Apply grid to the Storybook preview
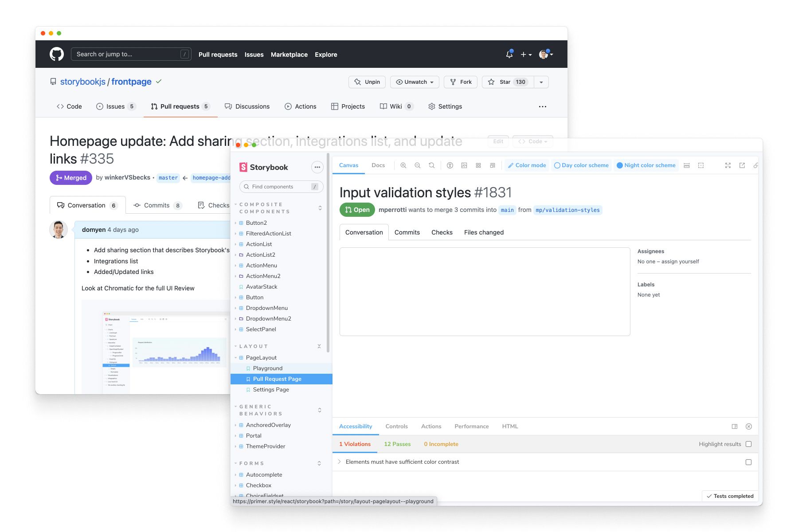Viewport: 798px width, 532px height. pyautogui.click(x=478, y=165)
